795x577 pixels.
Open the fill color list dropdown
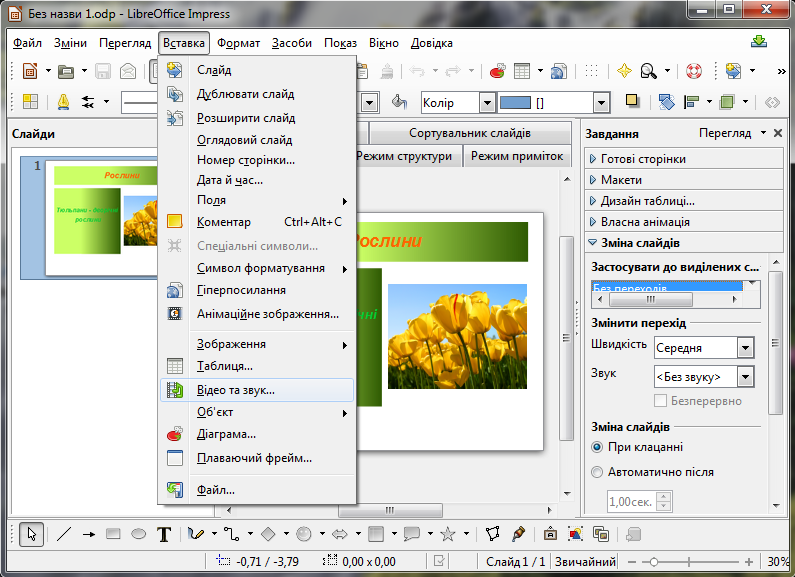601,103
